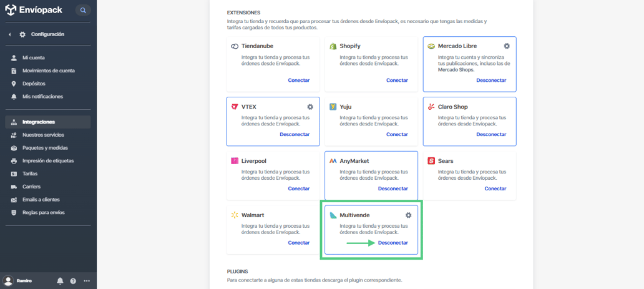Screen dimensions: 644x289
Task: Click the Mercado Libre logo icon
Action: [x=431, y=46]
